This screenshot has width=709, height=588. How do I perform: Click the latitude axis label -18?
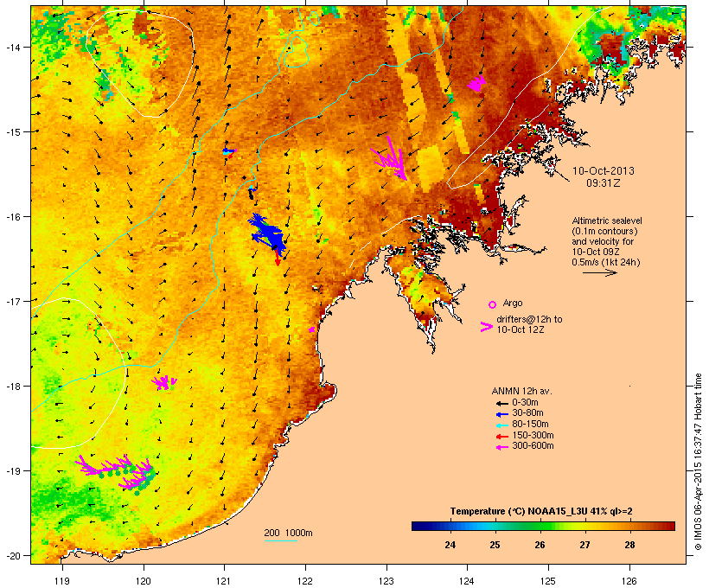[x=12, y=387]
